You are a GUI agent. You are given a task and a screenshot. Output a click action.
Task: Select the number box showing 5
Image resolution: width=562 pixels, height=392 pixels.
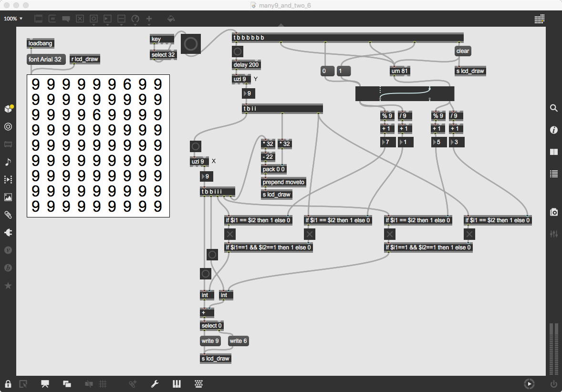439,142
